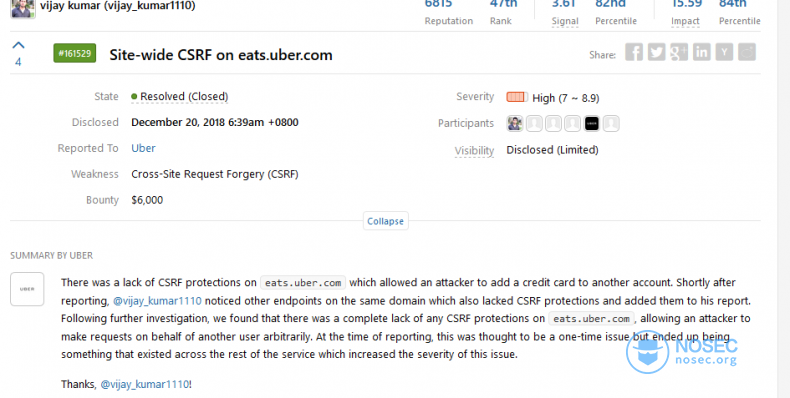Share report on Facebook icon

coord(634,52)
